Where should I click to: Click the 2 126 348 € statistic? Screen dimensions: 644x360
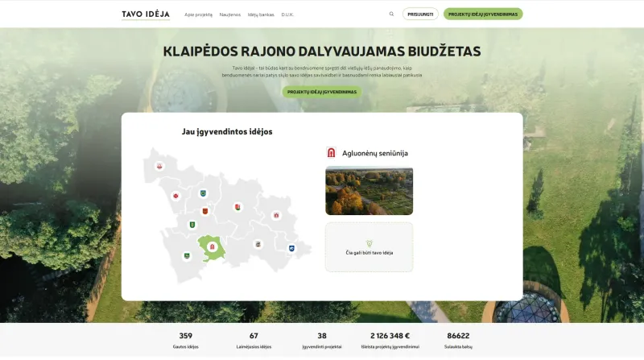(390, 341)
